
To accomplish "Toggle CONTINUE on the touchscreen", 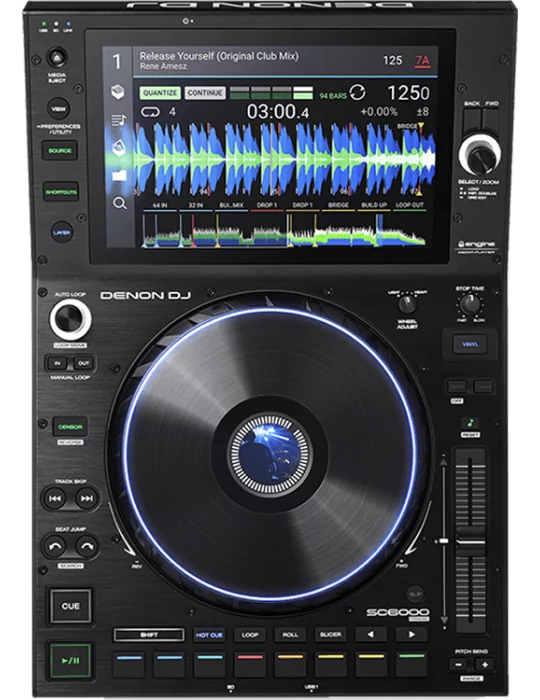I will (205, 93).
